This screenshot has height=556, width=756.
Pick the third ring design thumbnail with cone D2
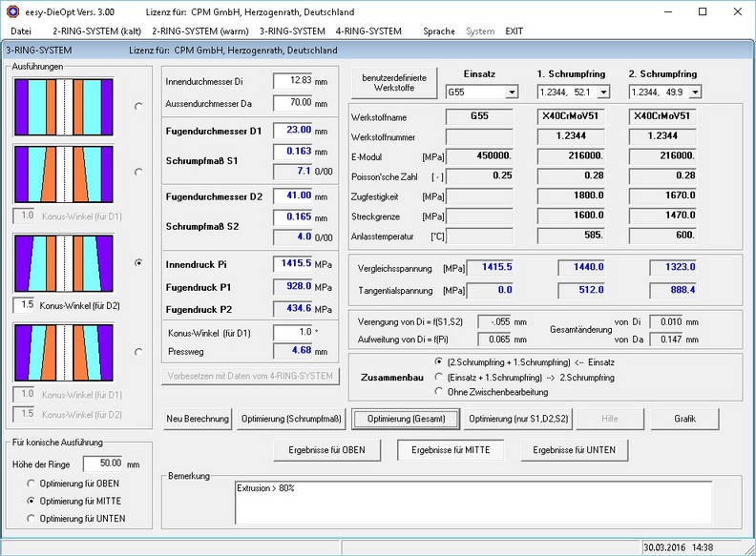(x=63, y=262)
